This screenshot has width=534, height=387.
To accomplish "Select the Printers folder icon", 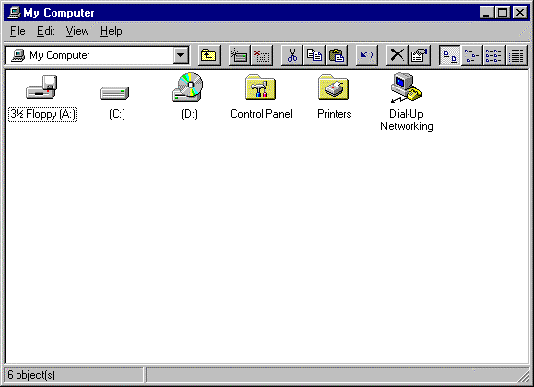I will (x=334, y=87).
